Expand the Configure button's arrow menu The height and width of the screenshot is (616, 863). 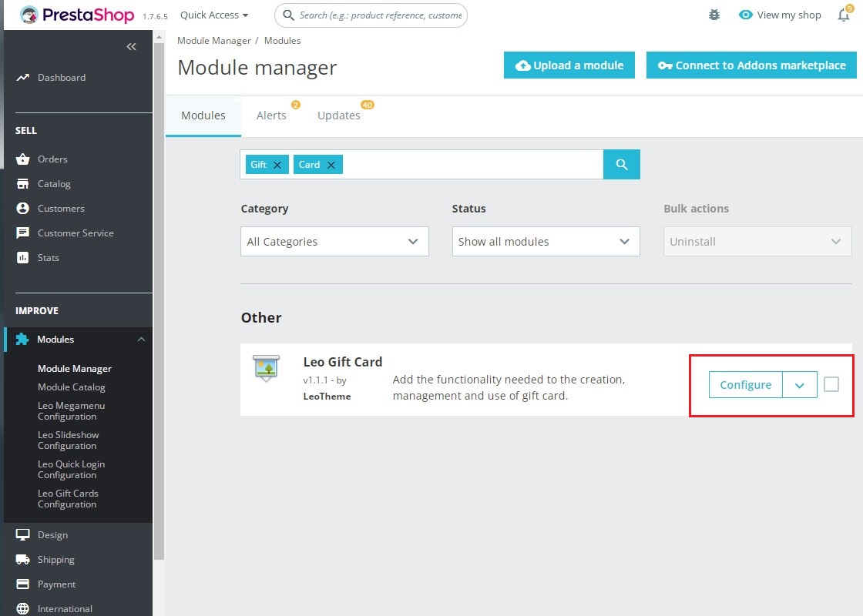(x=800, y=385)
